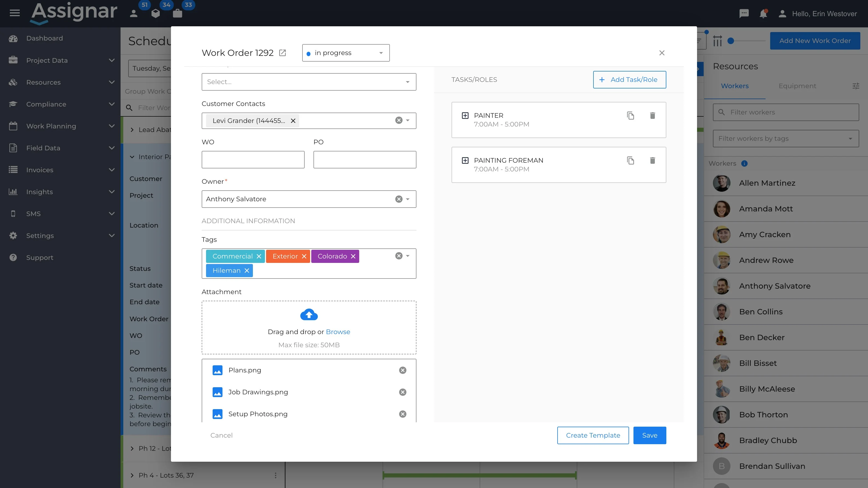This screenshot has width=868, height=488.
Task: Duplicate the PAINTER task
Action: pyautogui.click(x=630, y=116)
